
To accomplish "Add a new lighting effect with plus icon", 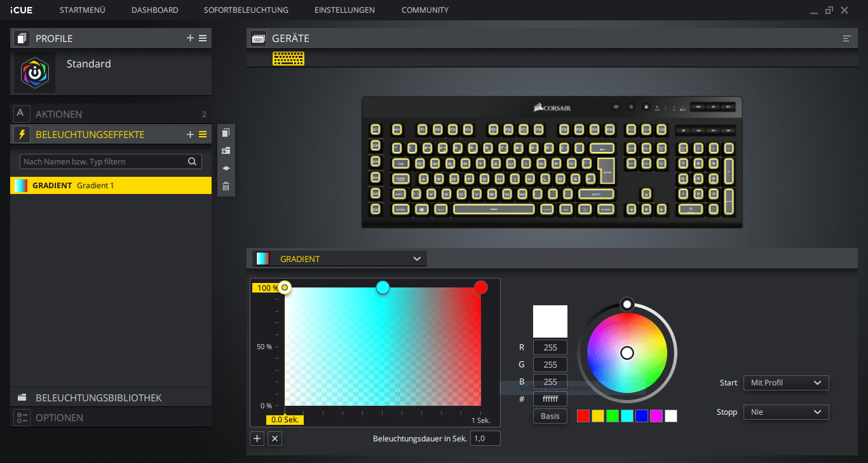I will click(x=190, y=135).
